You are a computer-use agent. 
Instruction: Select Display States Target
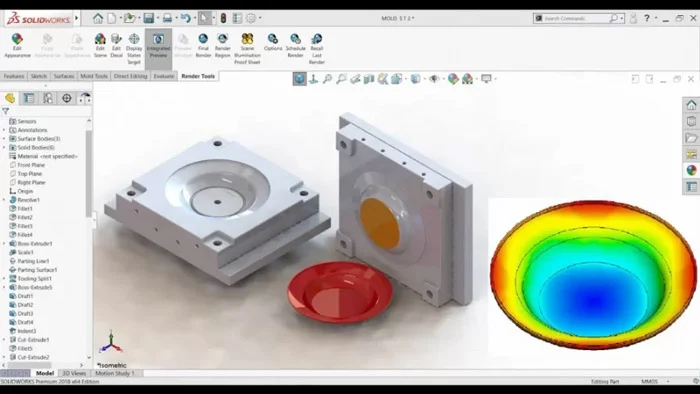coord(134,49)
